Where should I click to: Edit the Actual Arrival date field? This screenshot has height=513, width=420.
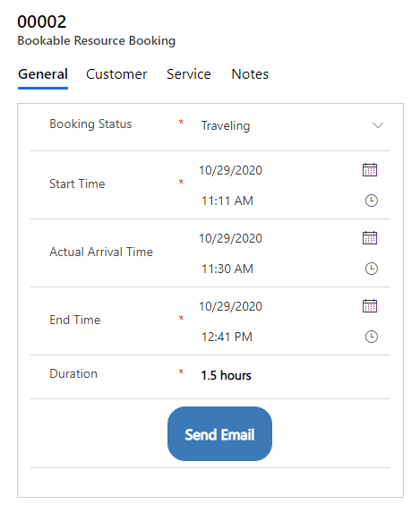(x=275, y=238)
